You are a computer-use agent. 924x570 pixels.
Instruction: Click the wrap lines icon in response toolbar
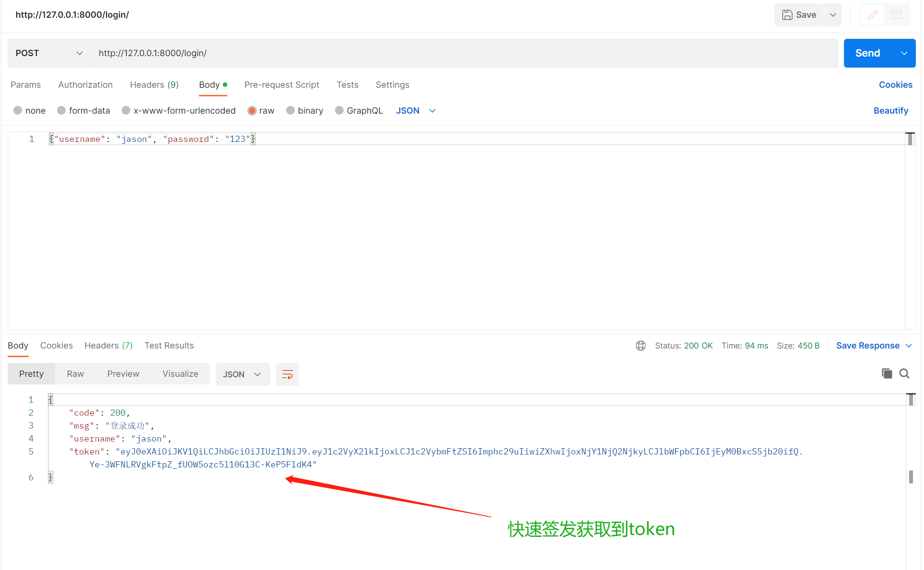coord(287,374)
